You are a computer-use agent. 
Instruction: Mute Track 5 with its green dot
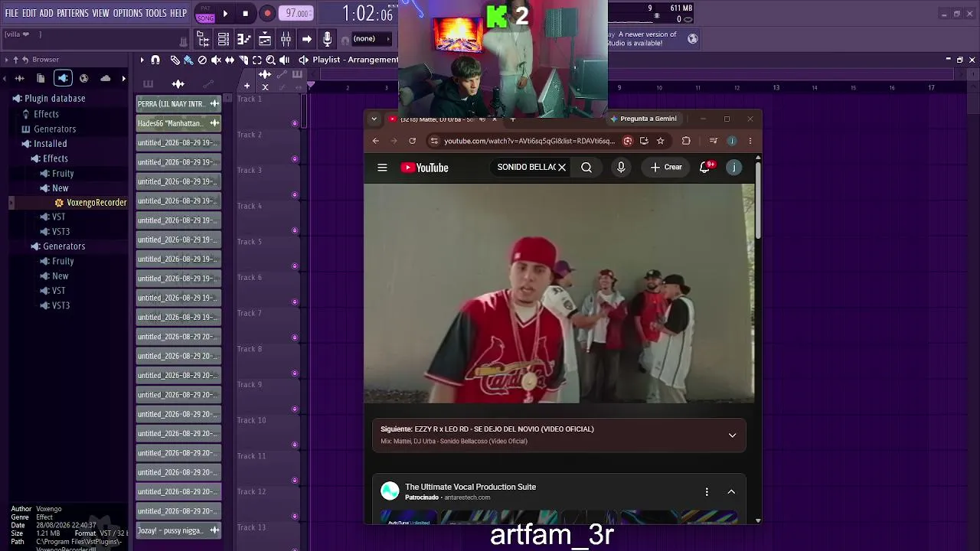pos(295,266)
